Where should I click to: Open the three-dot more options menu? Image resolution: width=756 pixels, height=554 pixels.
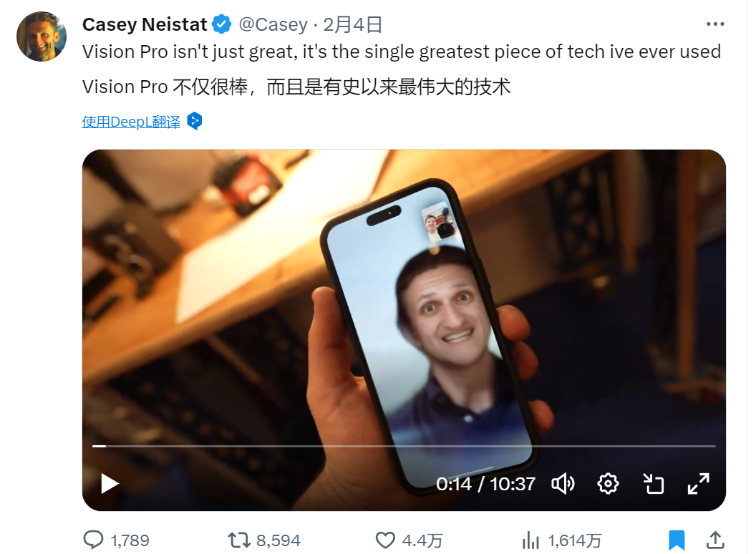[x=715, y=24]
